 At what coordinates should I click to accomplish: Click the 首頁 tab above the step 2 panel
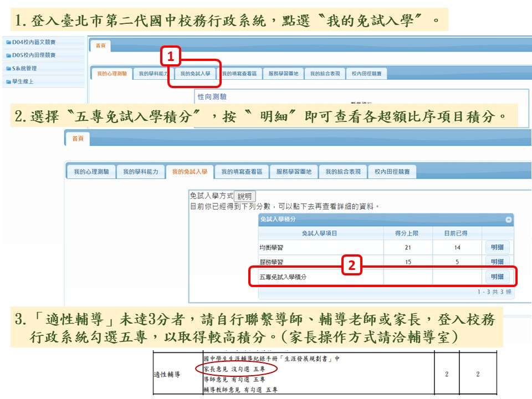coord(77,139)
